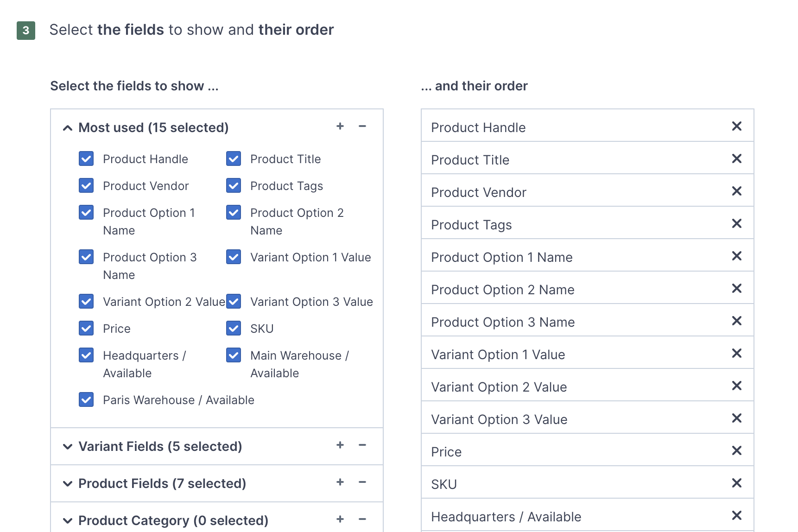This screenshot has height=532, width=798.
Task: Remove Variant Option 3 Value from order
Action: [x=736, y=418]
